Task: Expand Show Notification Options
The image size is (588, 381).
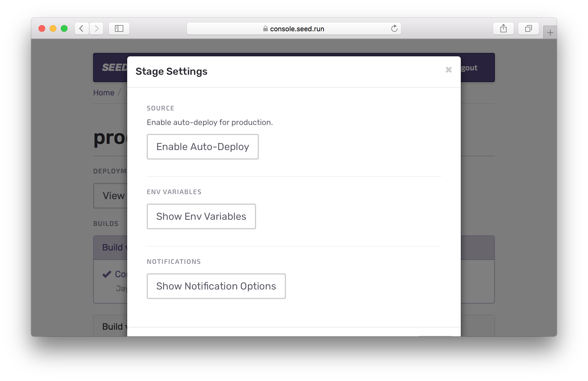Action: 216,286
